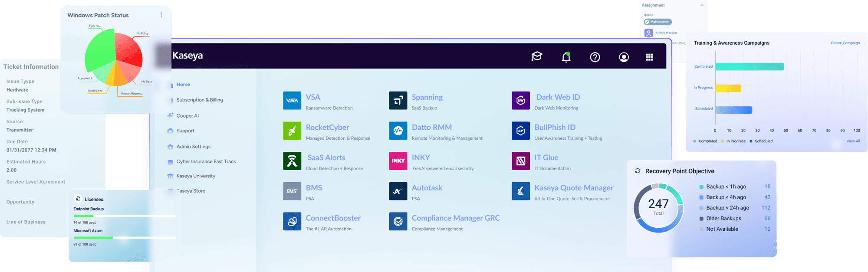Click the Endpoint Backup usage bar
Viewport: 868px width, 272px height.
point(125,216)
